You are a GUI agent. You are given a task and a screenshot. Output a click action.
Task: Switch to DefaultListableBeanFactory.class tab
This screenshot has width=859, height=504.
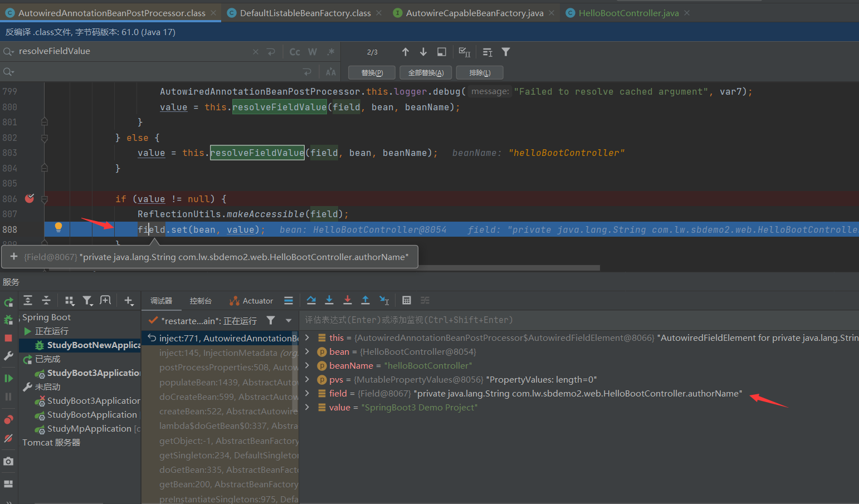click(x=305, y=13)
